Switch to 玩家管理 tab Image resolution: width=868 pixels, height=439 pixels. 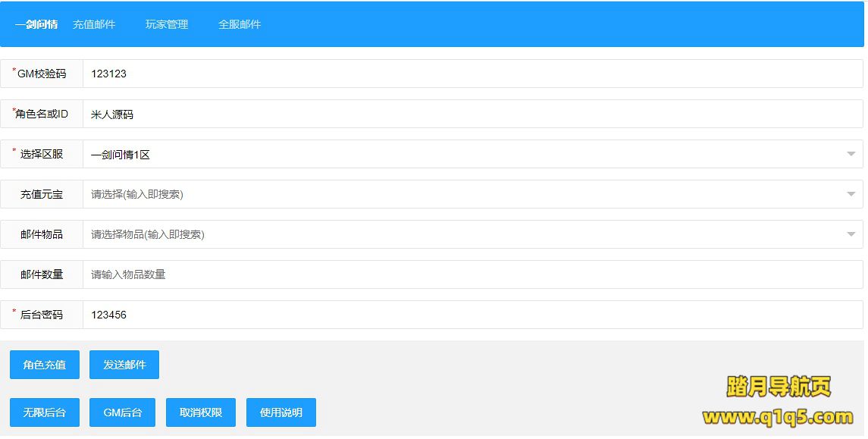point(167,24)
